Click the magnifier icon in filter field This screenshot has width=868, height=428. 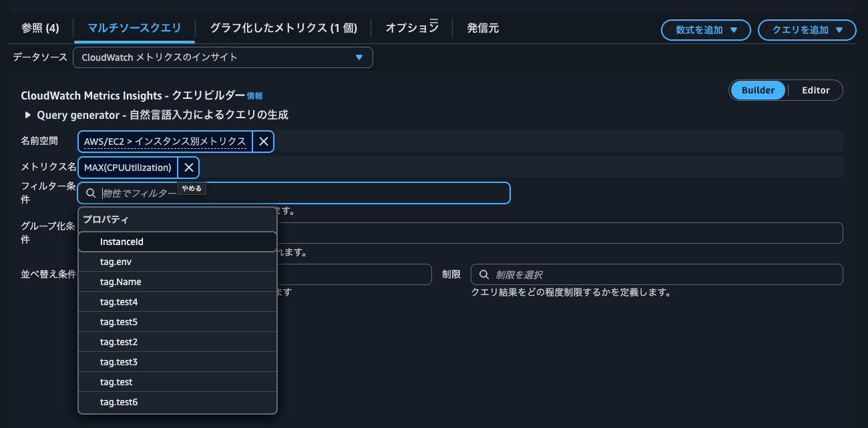[91, 193]
